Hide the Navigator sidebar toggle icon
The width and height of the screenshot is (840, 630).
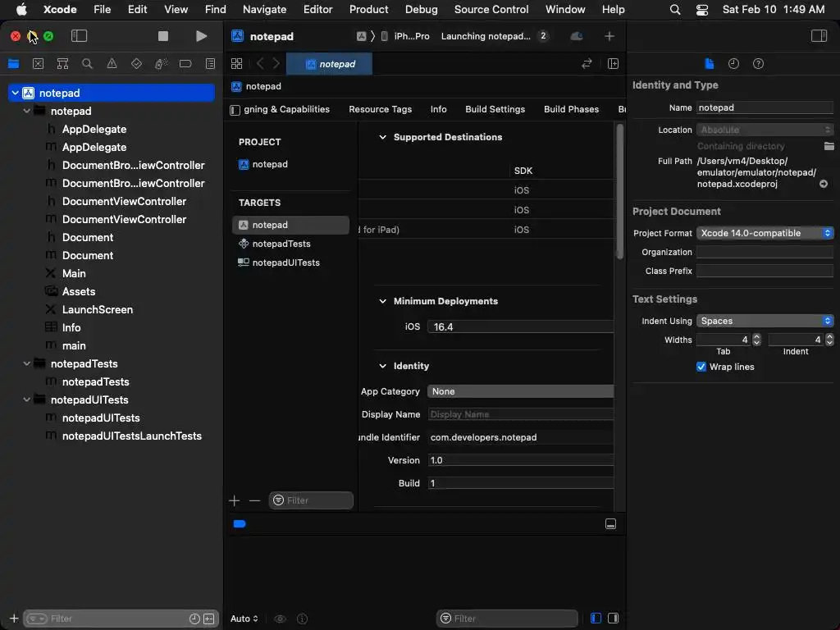click(x=79, y=36)
